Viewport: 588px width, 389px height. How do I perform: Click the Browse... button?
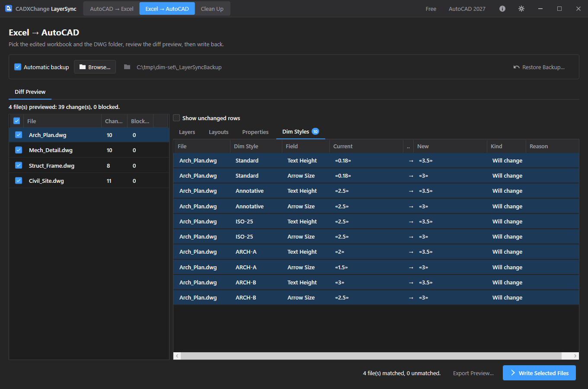[x=95, y=67]
